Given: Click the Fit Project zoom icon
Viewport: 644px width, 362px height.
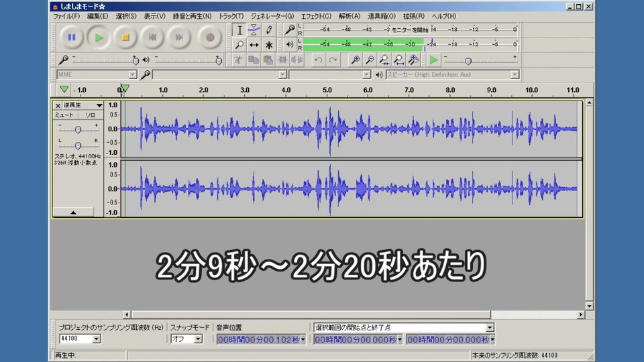Looking at the screenshot, I should [398, 60].
